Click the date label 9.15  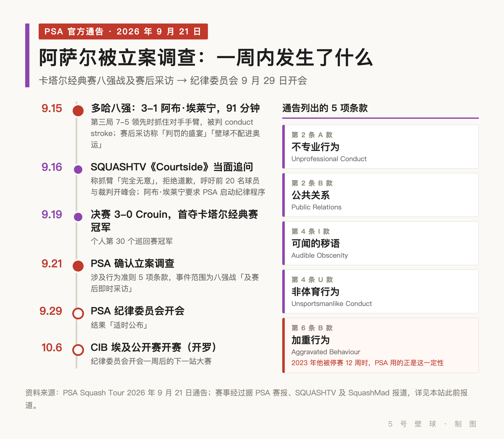pyautogui.click(x=52, y=108)
